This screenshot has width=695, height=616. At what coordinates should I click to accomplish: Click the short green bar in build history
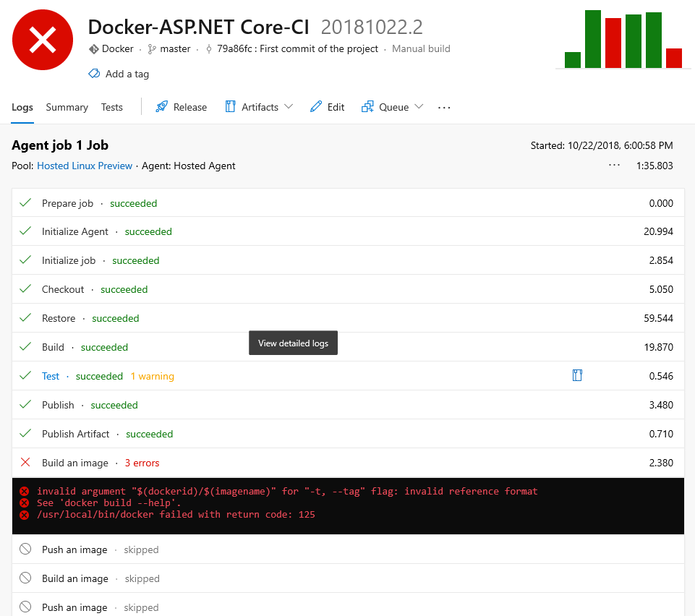[573, 60]
